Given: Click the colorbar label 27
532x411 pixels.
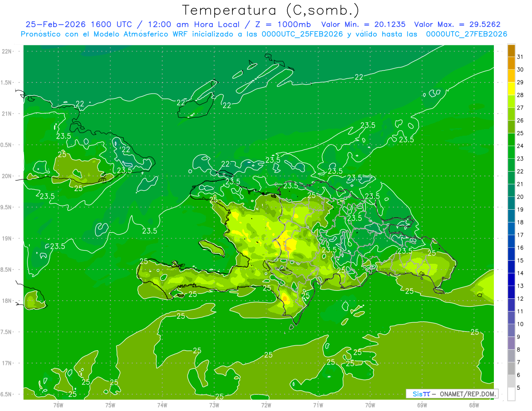Looking at the screenshot, I should pos(520,108).
